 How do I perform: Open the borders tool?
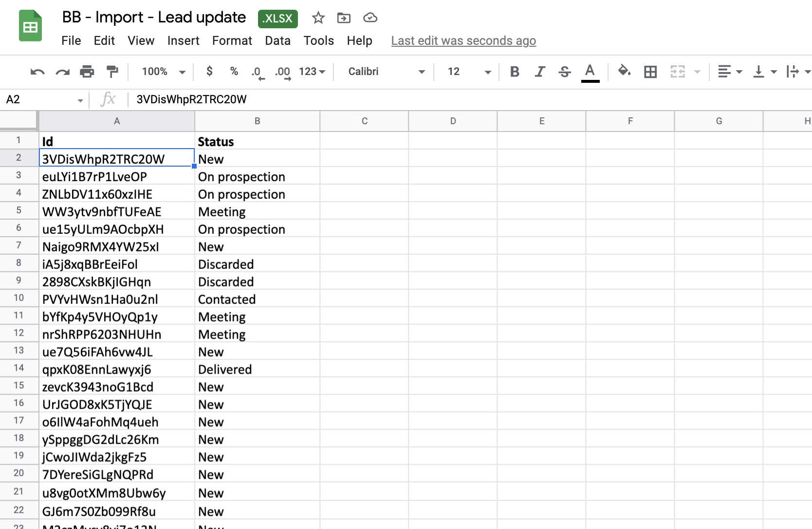click(x=650, y=72)
